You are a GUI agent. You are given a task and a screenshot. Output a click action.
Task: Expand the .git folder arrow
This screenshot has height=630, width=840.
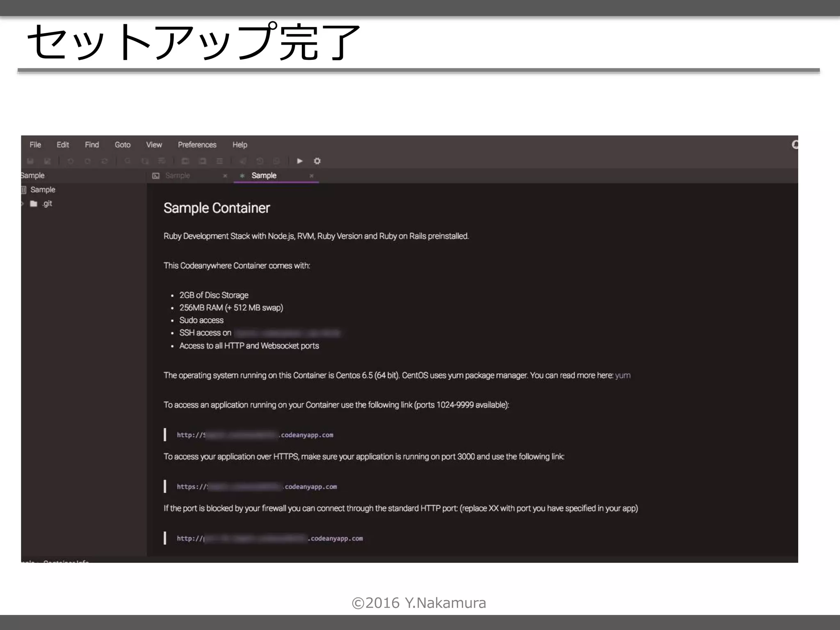(23, 204)
